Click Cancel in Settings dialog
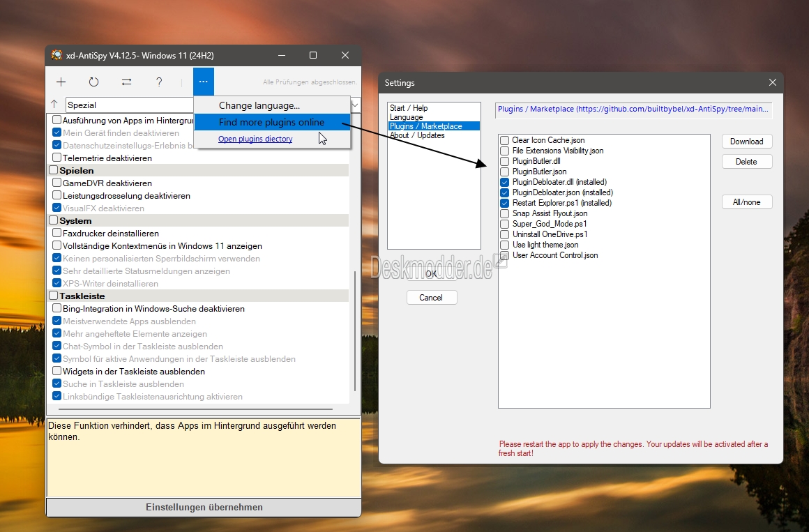 pyautogui.click(x=431, y=298)
